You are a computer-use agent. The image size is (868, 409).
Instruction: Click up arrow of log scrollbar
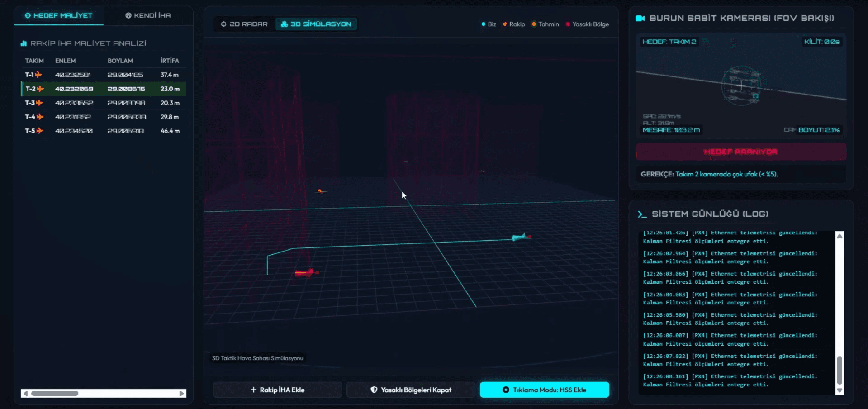(840, 236)
